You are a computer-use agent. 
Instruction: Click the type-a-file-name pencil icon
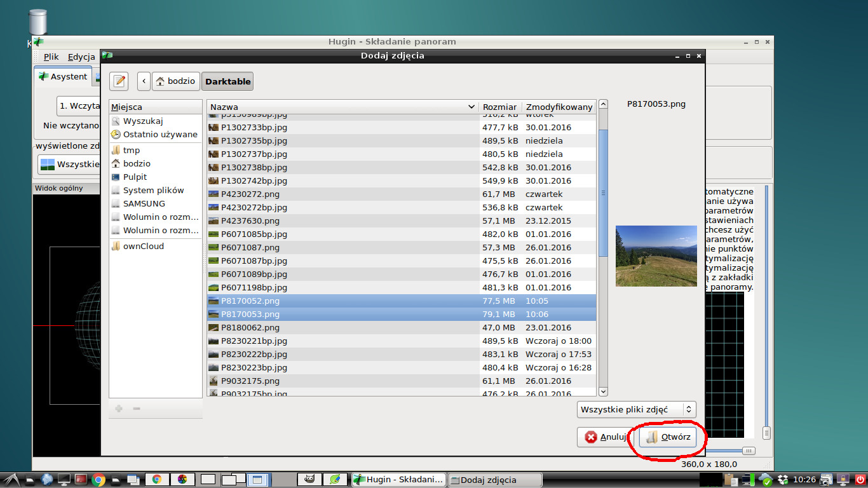click(119, 81)
